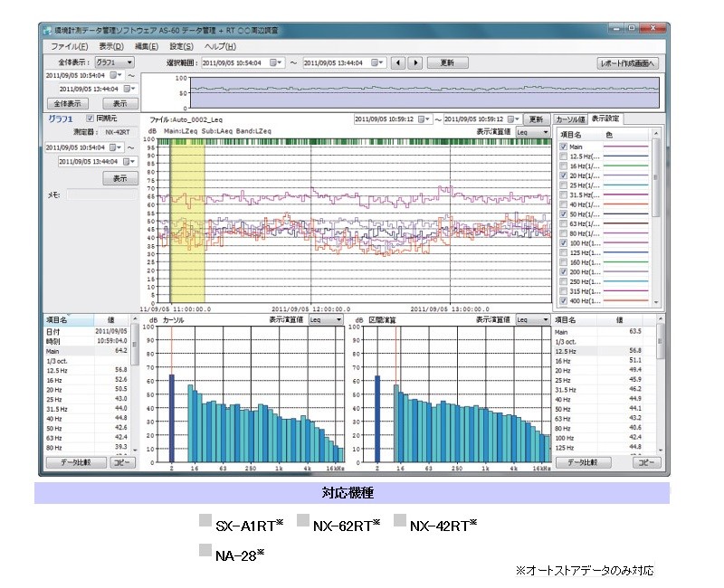Enable the 12.5 Hz band checkbox
The image size is (724, 588).
(563, 156)
